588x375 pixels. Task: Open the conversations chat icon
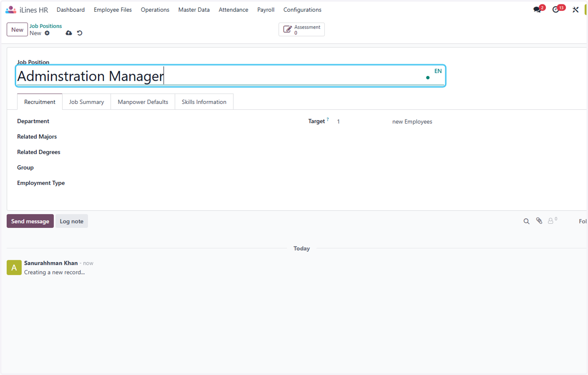[x=538, y=9]
